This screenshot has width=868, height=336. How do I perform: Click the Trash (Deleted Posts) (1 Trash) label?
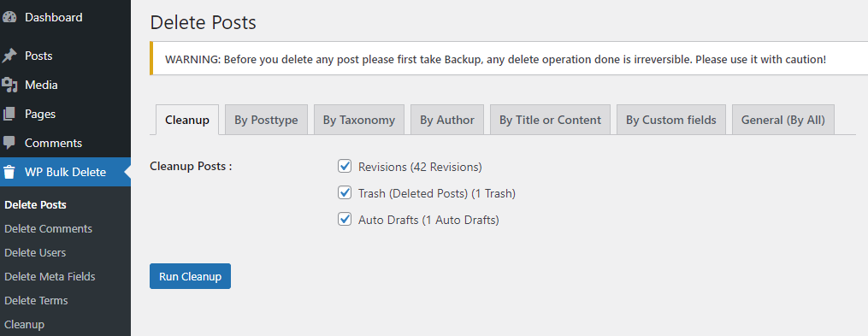click(437, 193)
